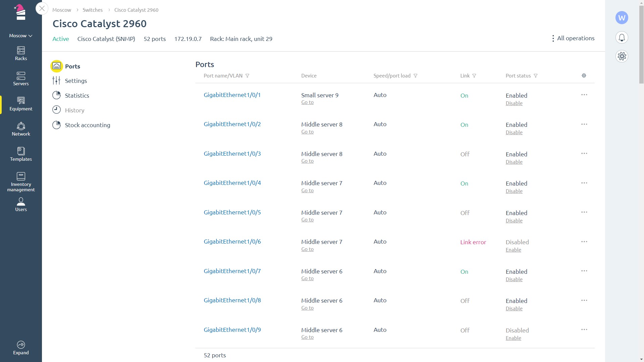Disable port GigabitEthernet1/0/7
The image size is (644, 362).
click(514, 279)
